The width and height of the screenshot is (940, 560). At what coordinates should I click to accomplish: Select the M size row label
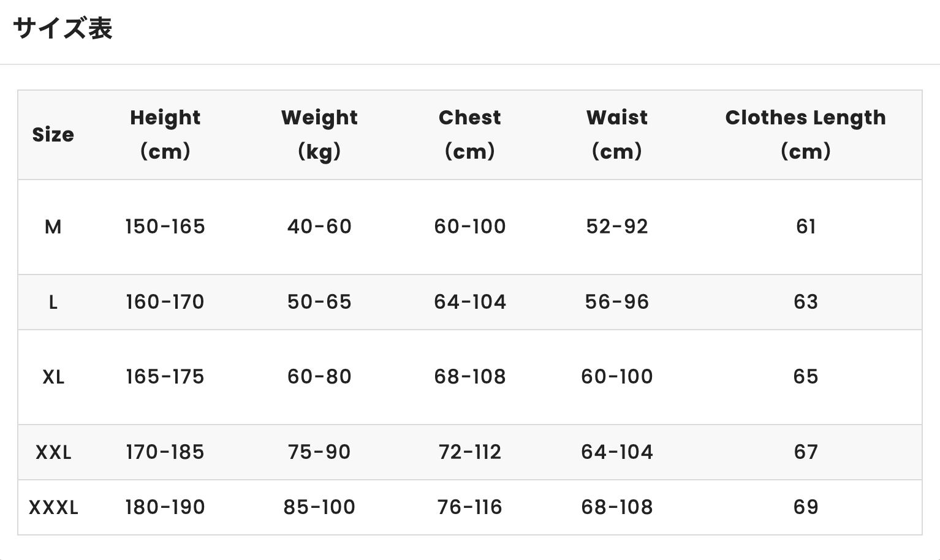(53, 227)
